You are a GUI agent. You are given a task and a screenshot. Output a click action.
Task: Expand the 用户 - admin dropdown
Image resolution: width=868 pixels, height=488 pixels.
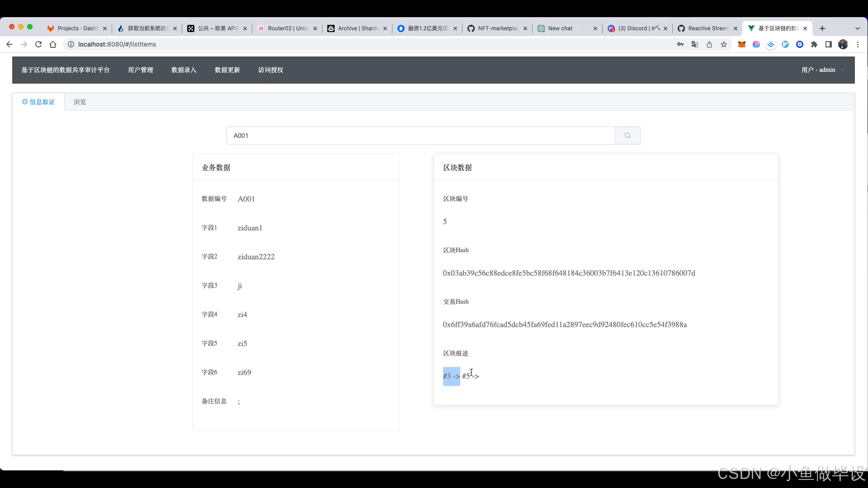click(x=822, y=70)
